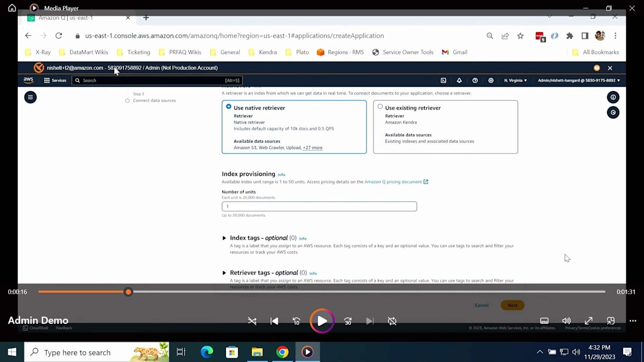Open the round icon below the info icon
The image size is (644, 362).
tap(613, 113)
